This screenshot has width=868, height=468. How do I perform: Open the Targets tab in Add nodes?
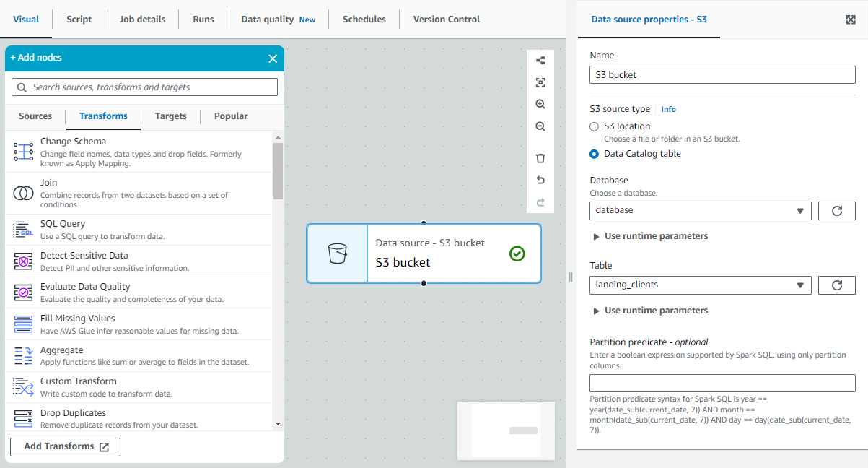point(170,116)
